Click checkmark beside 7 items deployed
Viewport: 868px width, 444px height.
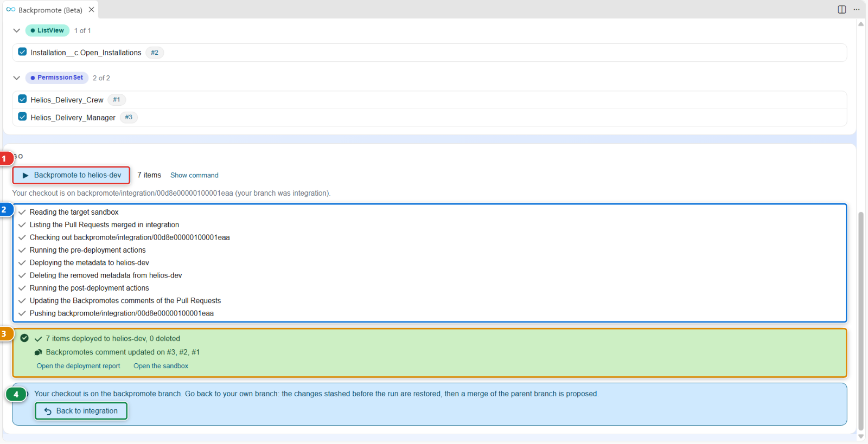(x=38, y=339)
